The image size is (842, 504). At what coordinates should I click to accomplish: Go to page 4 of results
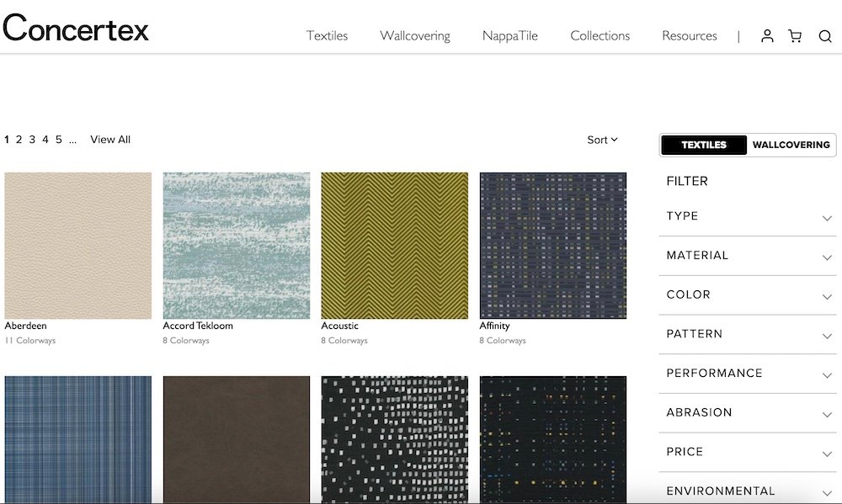[45, 140]
